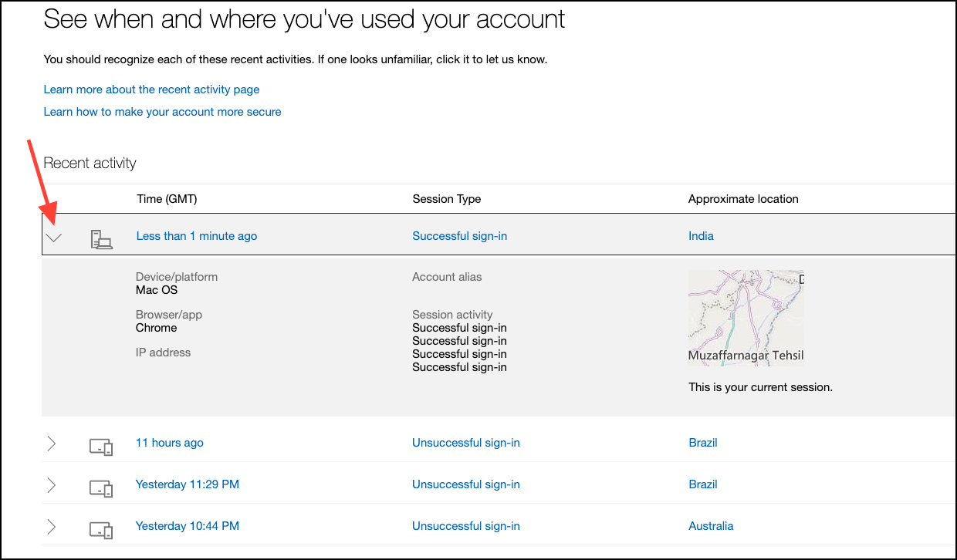Click device icon beside Yesterday 10:44 PM
This screenshot has width=957, height=560.
click(x=101, y=530)
